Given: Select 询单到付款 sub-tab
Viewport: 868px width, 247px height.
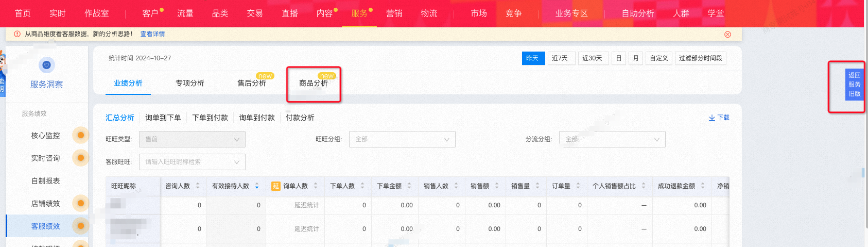Looking at the screenshot, I should pyautogui.click(x=257, y=118).
